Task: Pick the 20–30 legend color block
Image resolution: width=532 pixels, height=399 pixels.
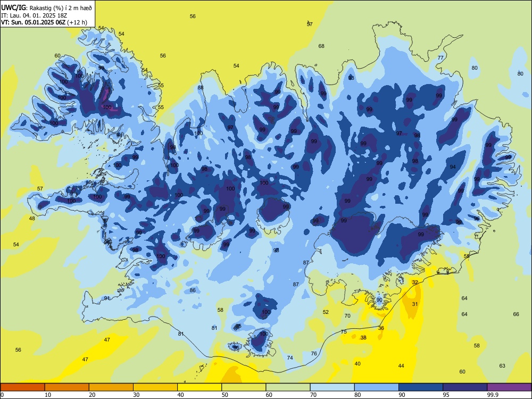Action: (111, 387)
